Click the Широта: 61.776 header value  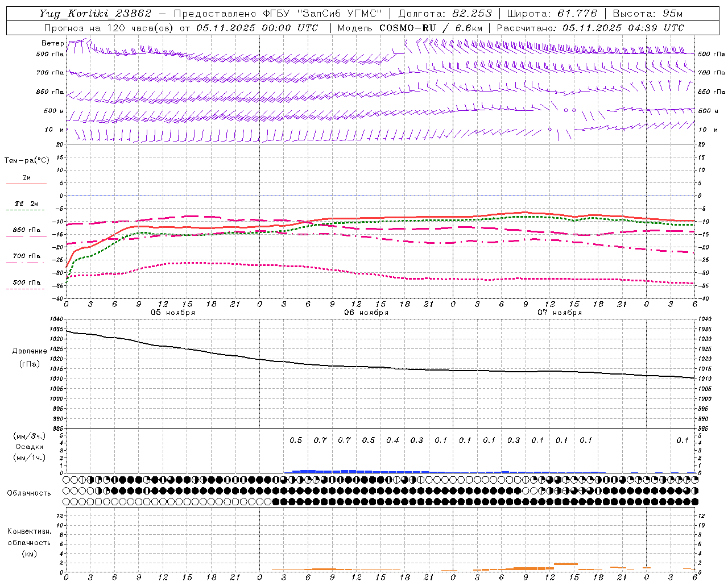click(552, 14)
